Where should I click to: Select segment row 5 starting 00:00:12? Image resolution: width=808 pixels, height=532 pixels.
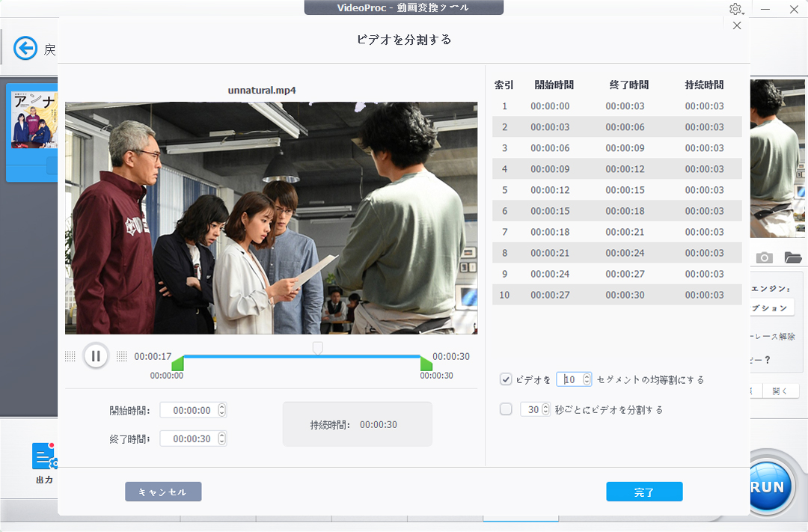pyautogui.click(x=616, y=190)
